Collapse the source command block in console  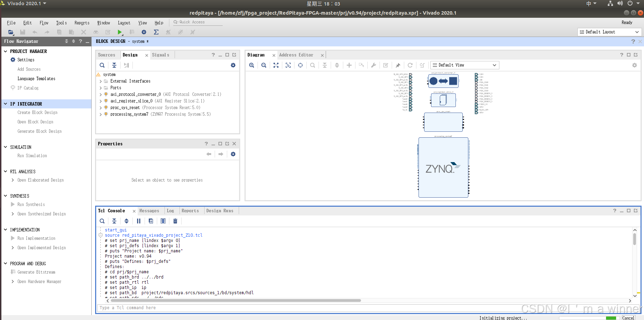100,235
